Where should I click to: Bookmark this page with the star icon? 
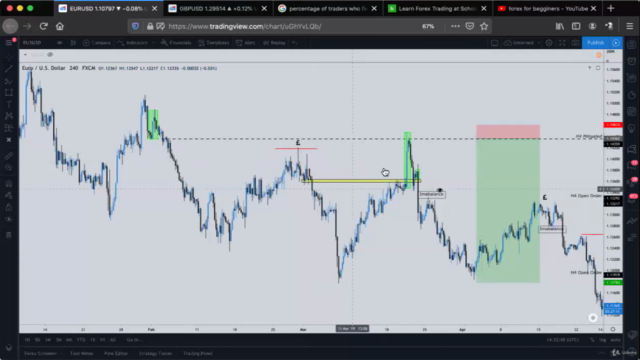pyautogui.click(x=484, y=26)
